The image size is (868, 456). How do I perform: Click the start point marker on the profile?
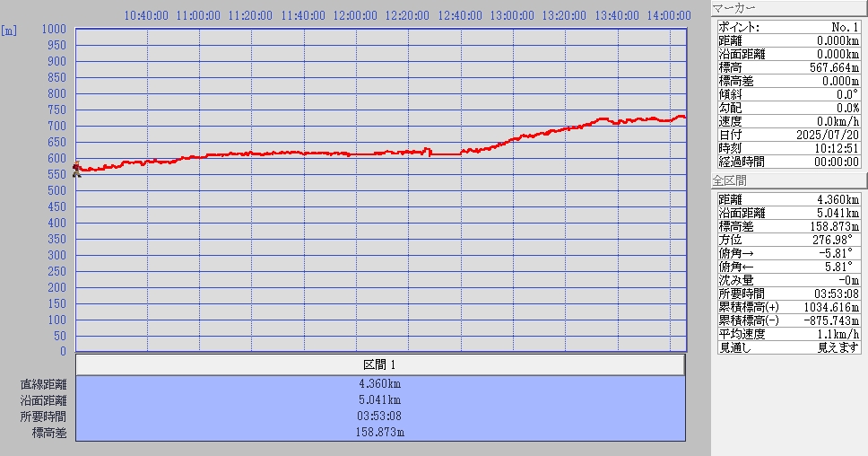76,169
